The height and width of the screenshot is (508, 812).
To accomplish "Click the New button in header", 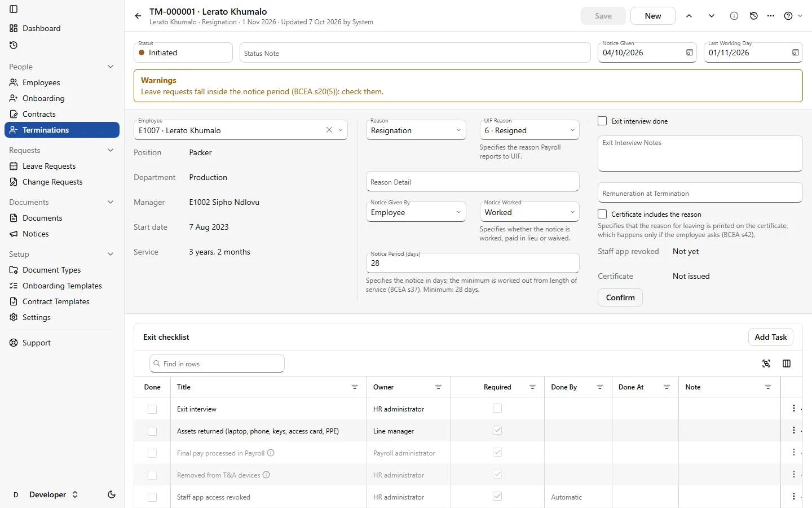I will (x=653, y=16).
